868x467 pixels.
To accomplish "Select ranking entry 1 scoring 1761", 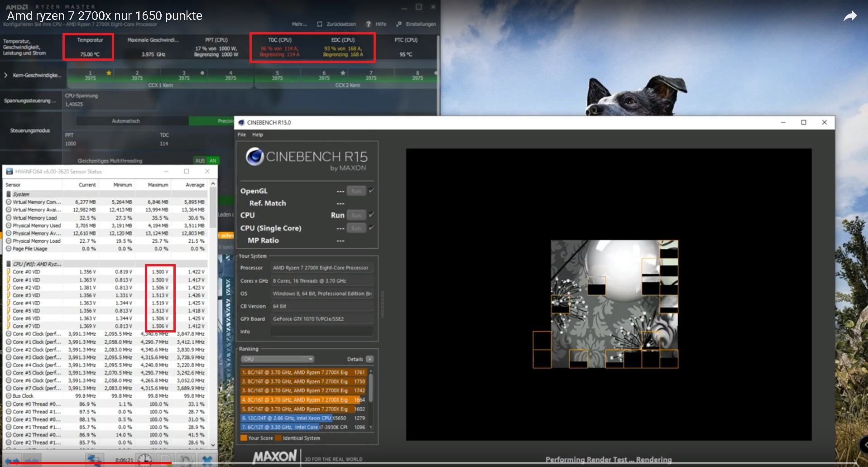I will (303, 372).
